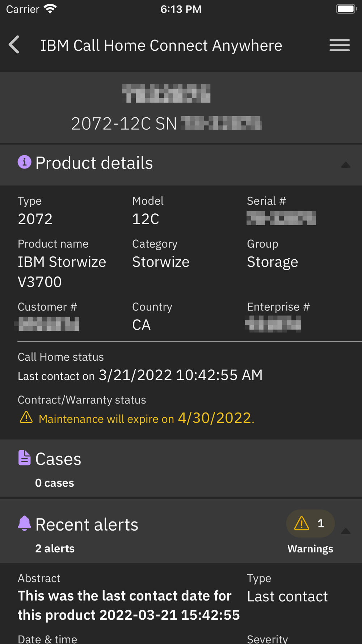
Task: Tap the Contract/Warranty status label
Action: 82,400
